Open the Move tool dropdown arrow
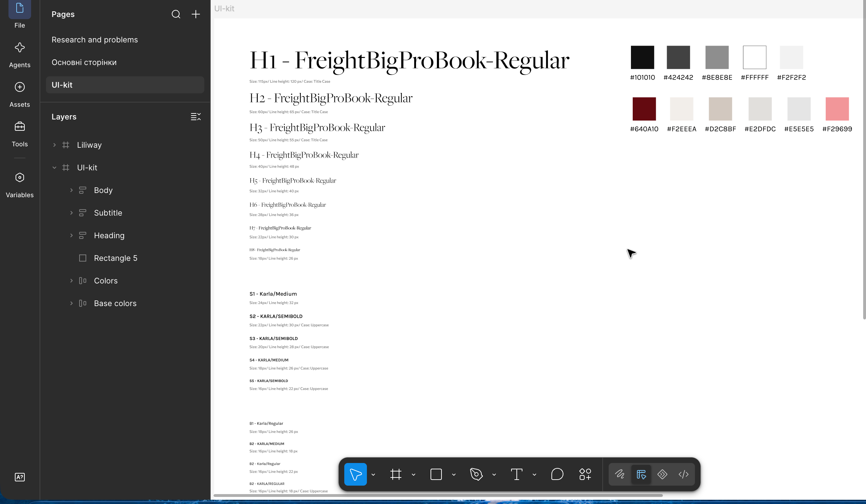This screenshot has width=866, height=504. coord(373,475)
